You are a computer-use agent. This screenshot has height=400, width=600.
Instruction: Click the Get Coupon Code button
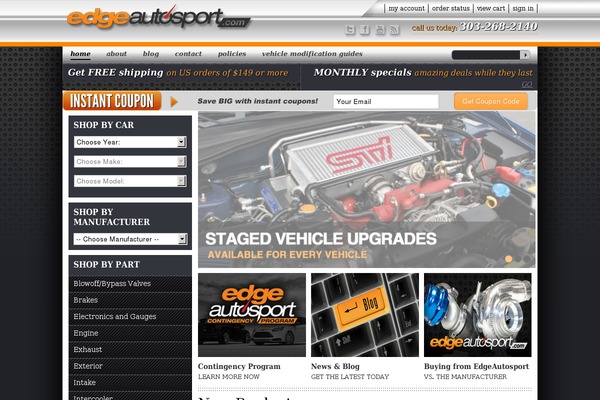pos(491,101)
